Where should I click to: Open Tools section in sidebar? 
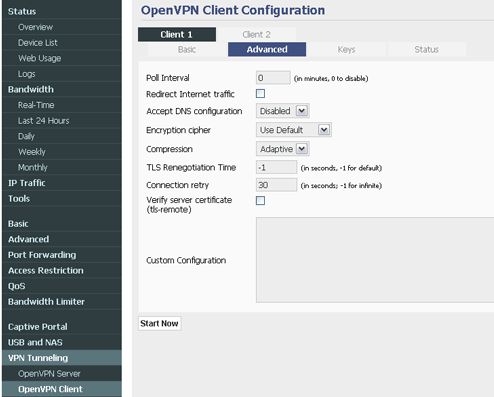click(x=62, y=199)
